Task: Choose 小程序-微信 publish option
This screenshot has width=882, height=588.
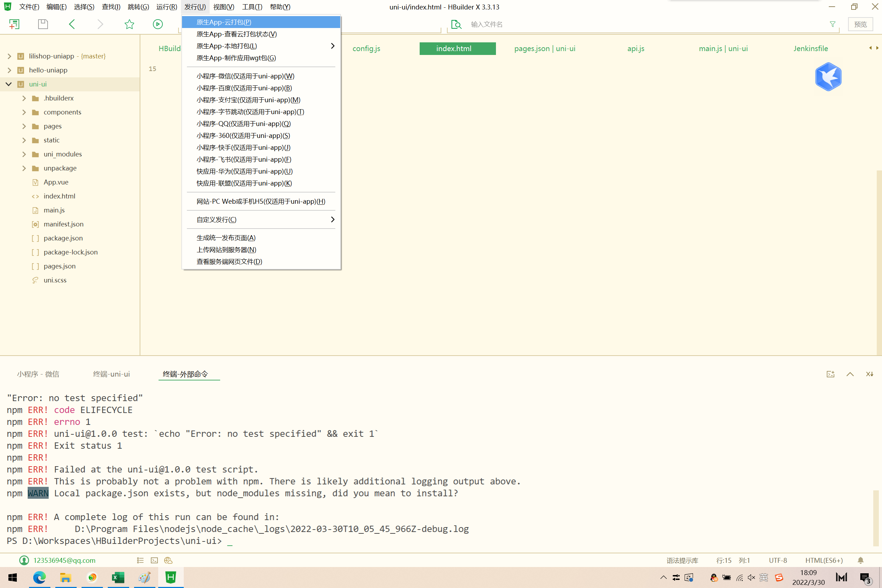Action: (261, 76)
